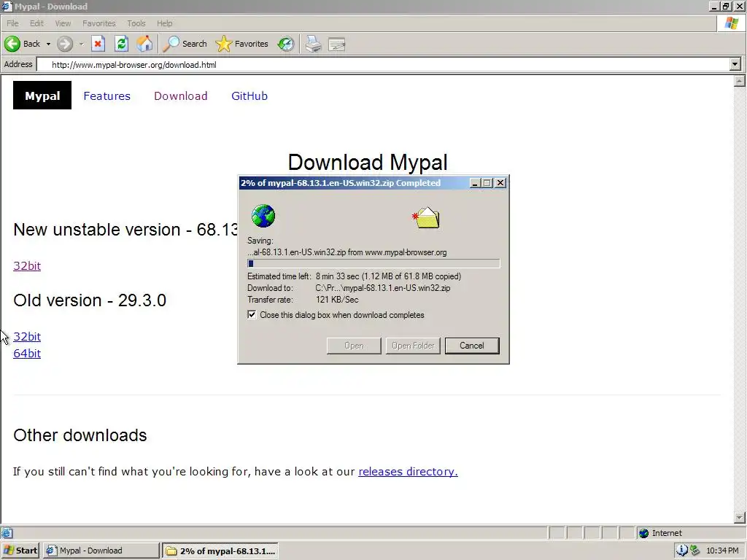Click the download progress bar
The height and width of the screenshot is (560, 747).
[x=373, y=263]
